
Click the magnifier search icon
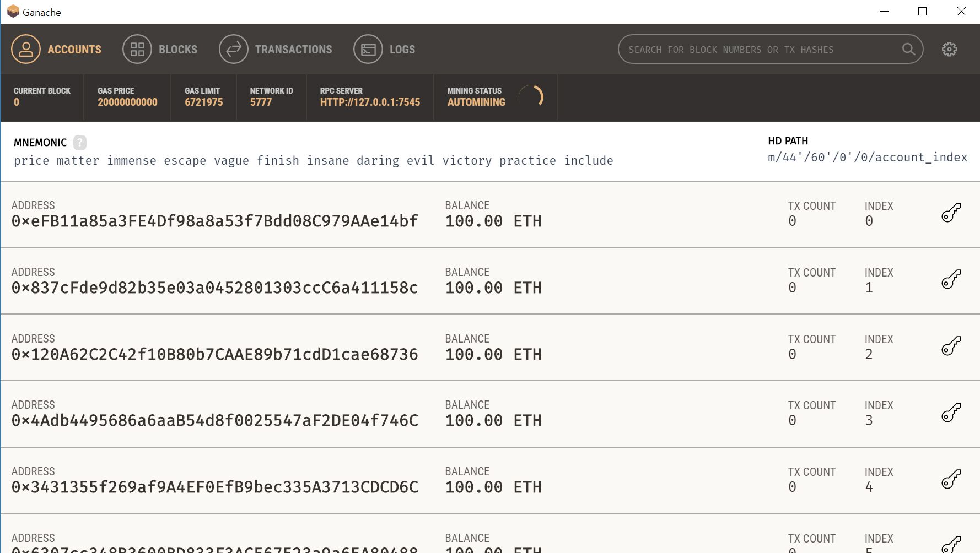pyautogui.click(x=908, y=50)
